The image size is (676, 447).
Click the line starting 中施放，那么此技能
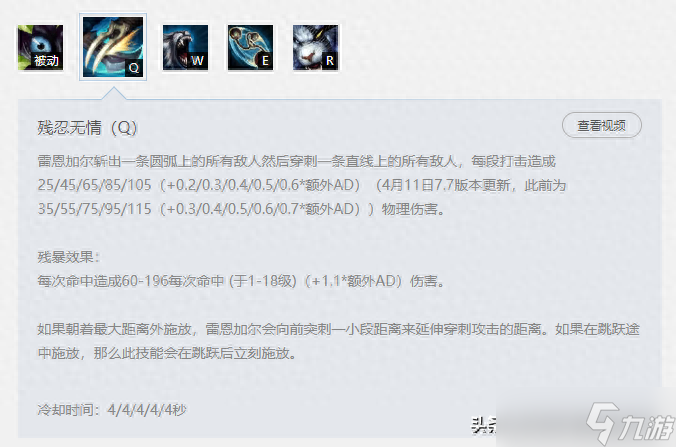(x=167, y=353)
